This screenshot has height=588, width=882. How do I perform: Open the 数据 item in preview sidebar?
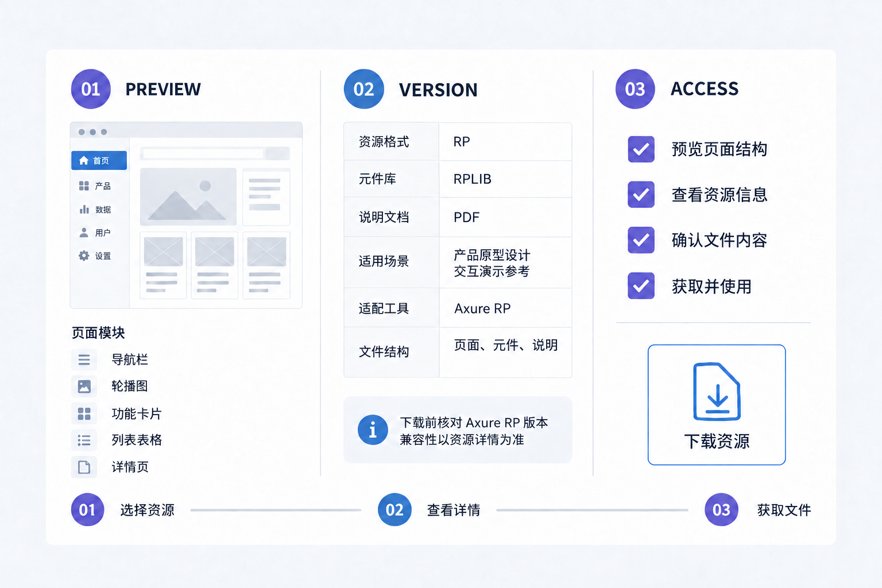pos(95,210)
